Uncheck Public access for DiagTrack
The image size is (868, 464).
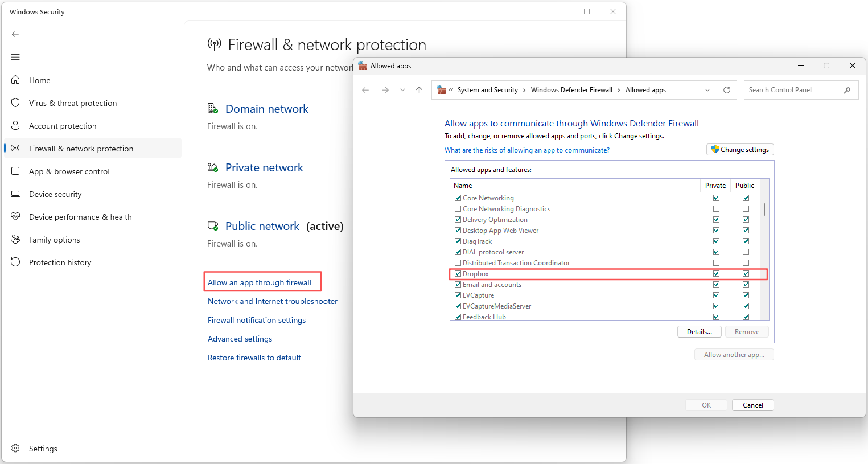[746, 241]
